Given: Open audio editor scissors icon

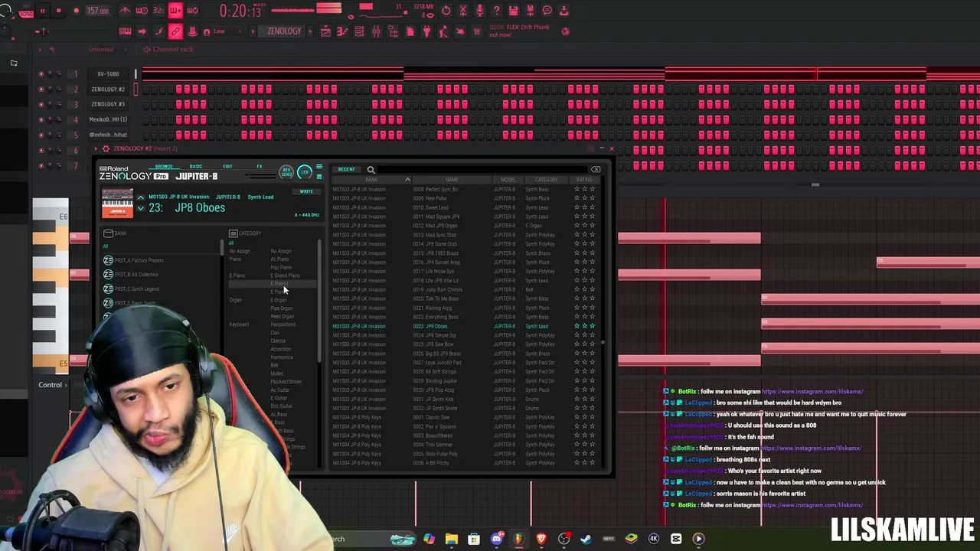Looking at the screenshot, I should click(463, 11).
